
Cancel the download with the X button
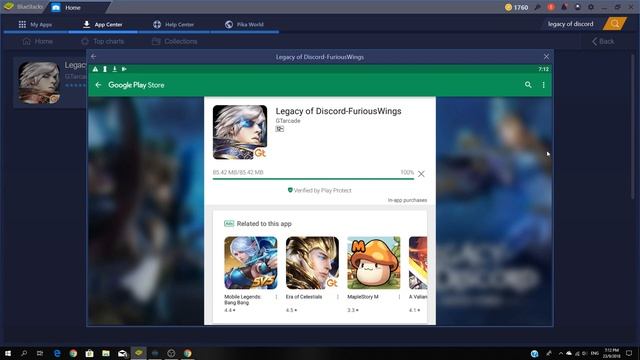pos(421,174)
